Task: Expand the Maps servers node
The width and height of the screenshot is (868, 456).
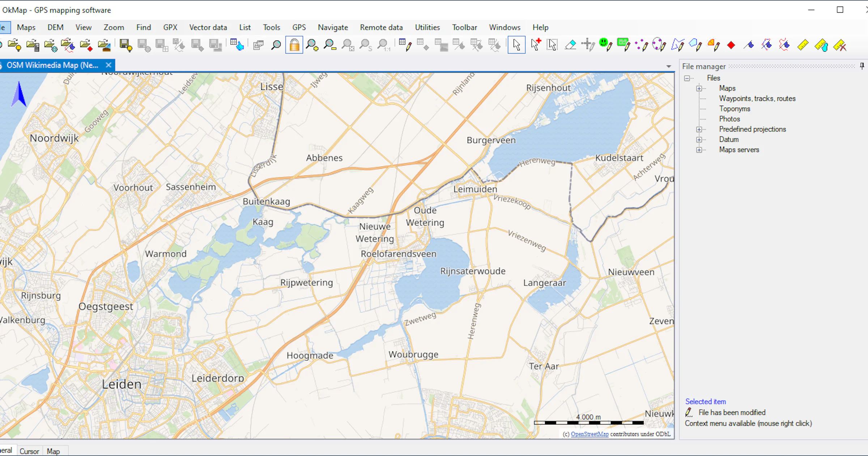Action: pyautogui.click(x=699, y=150)
